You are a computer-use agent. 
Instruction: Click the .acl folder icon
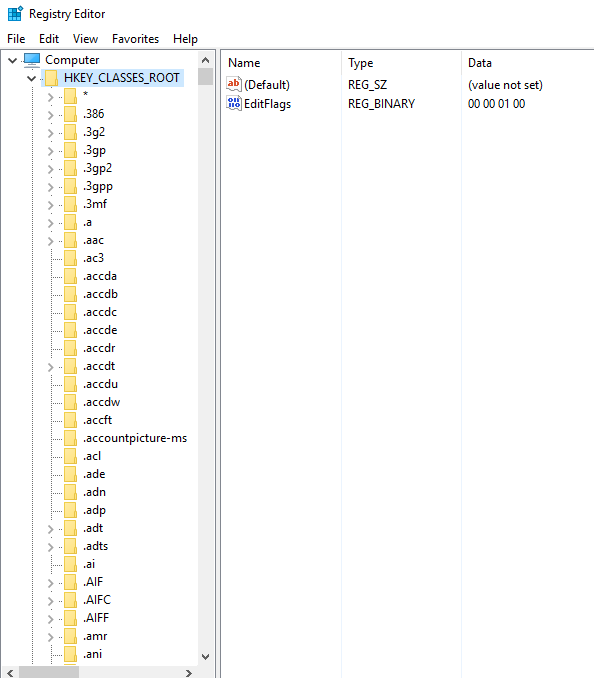(x=70, y=457)
